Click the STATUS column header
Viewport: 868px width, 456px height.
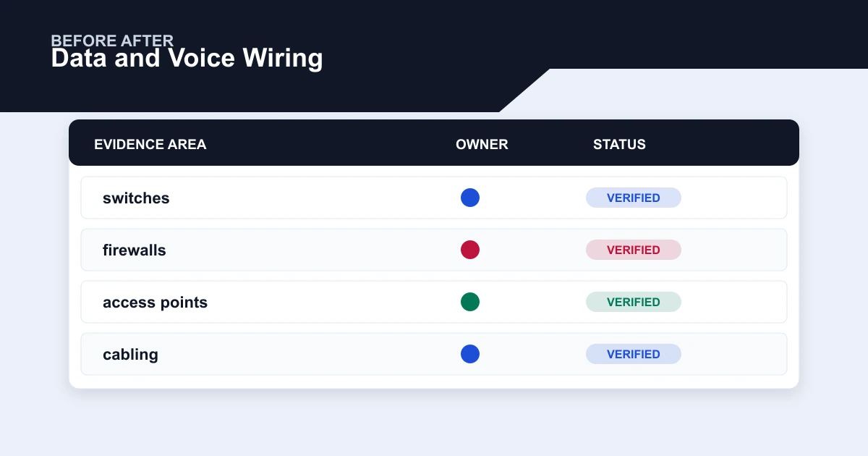[619, 144]
